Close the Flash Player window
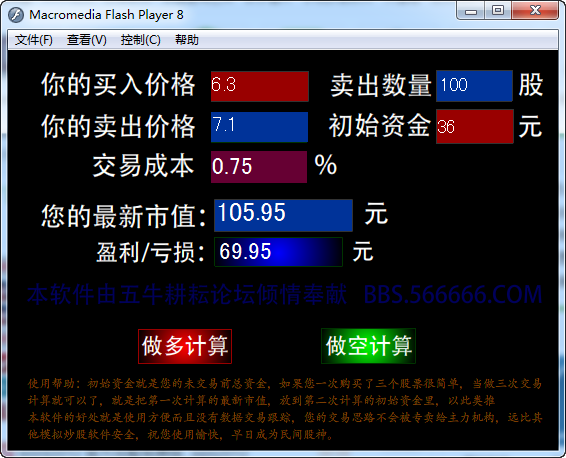 tap(535, 10)
